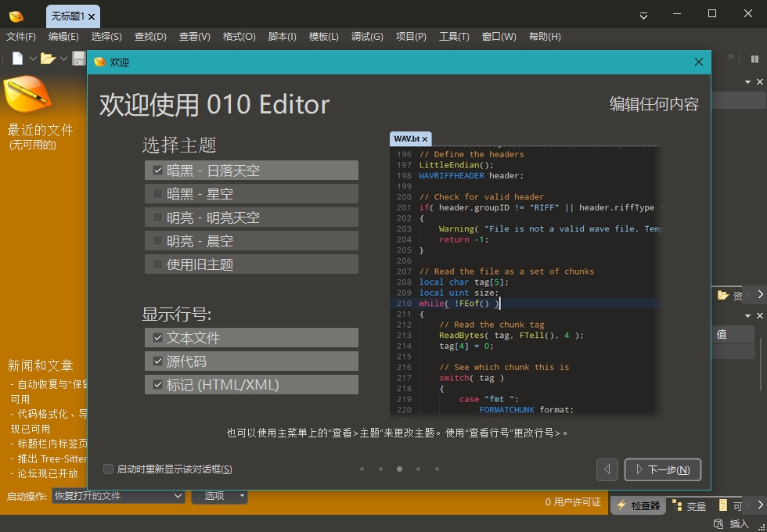Image resolution: width=767 pixels, height=532 pixels.
Task: Close the 无标题1 tab
Action: pos(92,17)
